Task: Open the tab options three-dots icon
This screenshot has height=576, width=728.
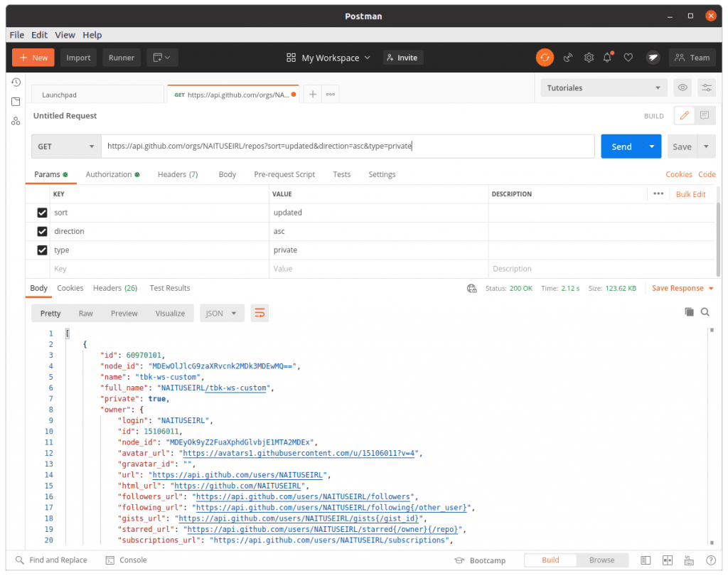Action: (331, 95)
